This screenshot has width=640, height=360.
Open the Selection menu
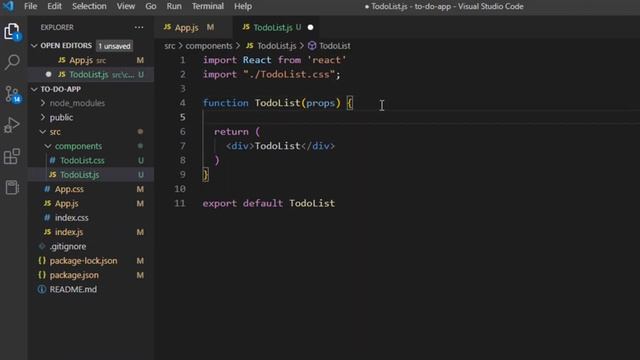[89, 6]
